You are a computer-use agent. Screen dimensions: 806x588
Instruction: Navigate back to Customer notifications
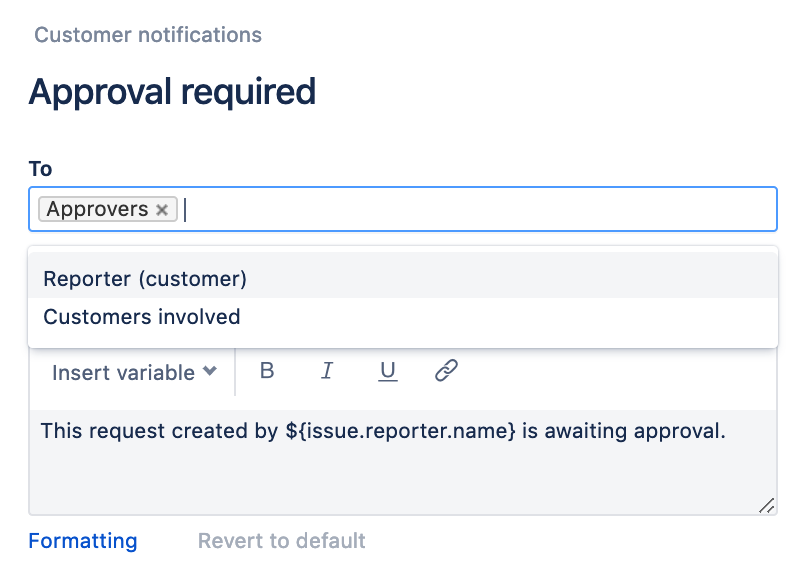[x=147, y=34]
